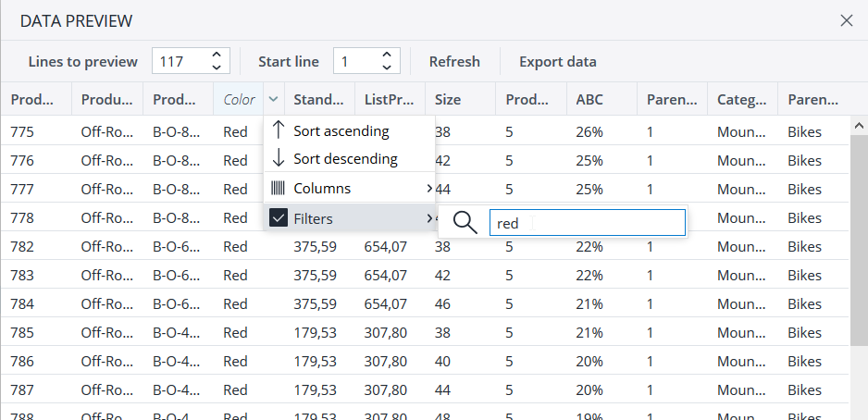This screenshot has width=868, height=420.
Task: Increase the Lines to preview value
Action: point(217,56)
